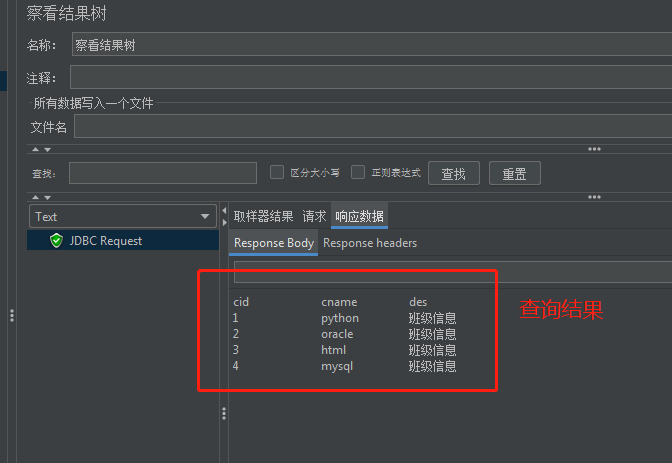Switch to the 请求 tab

click(314, 216)
